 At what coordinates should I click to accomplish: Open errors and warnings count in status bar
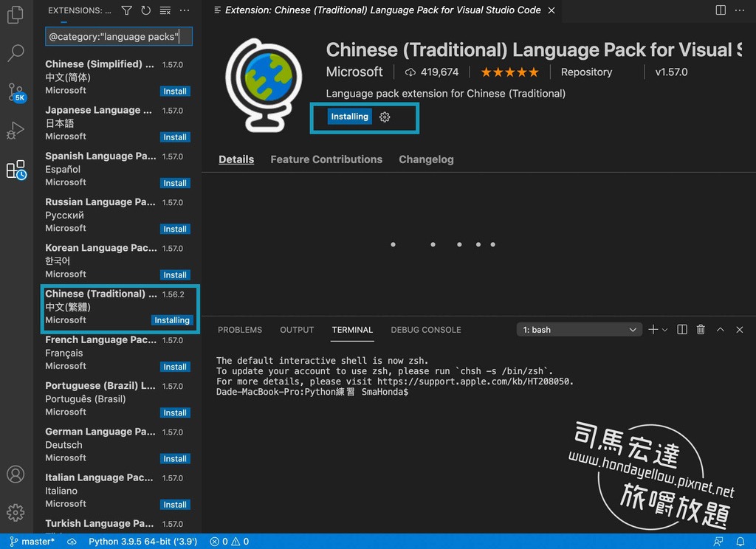pyautogui.click(x=230, y=542)
